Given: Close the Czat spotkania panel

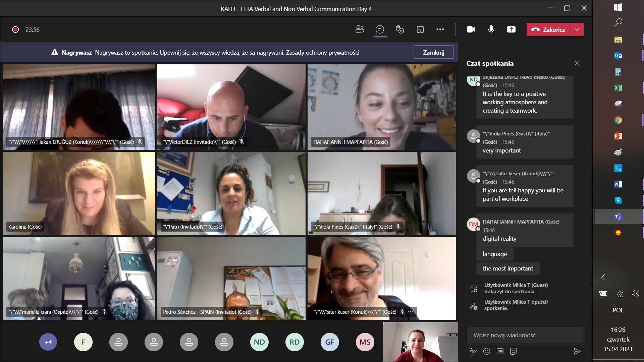Looking at the screenshot, I should 577,63.
